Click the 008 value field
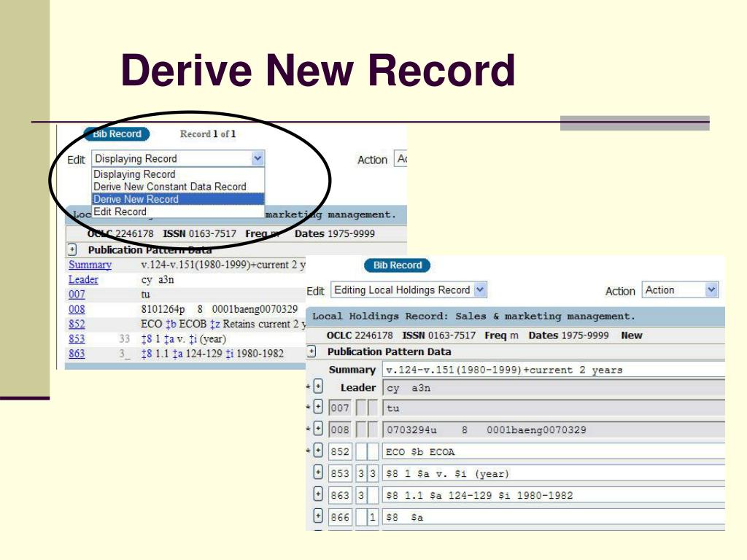Viewport: 747px width, 560px height. coord(554,429)
